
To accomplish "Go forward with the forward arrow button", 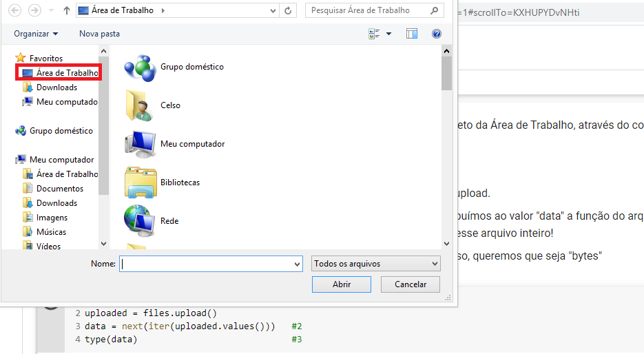I will (34, 10).
